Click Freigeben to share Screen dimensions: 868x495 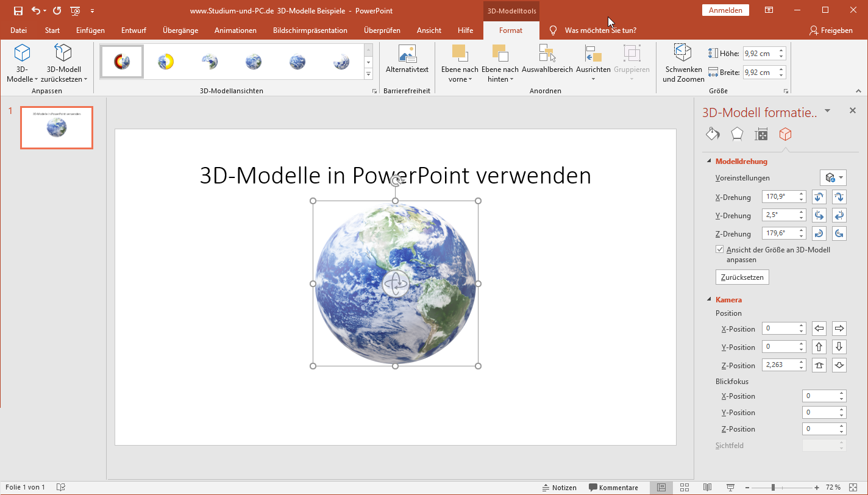(x=831, y=30)
